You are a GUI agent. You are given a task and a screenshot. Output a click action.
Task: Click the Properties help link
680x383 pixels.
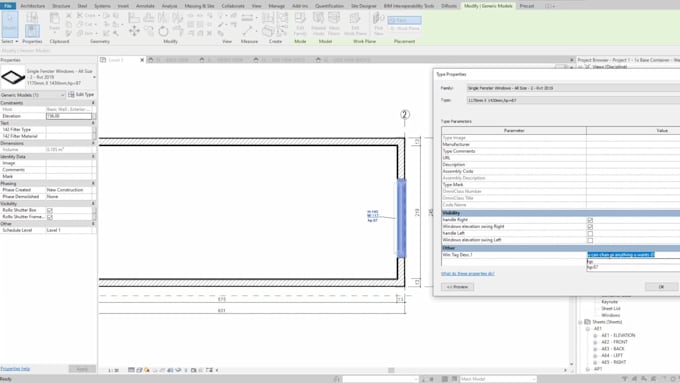pyautogui.click(x=15, y=369)
